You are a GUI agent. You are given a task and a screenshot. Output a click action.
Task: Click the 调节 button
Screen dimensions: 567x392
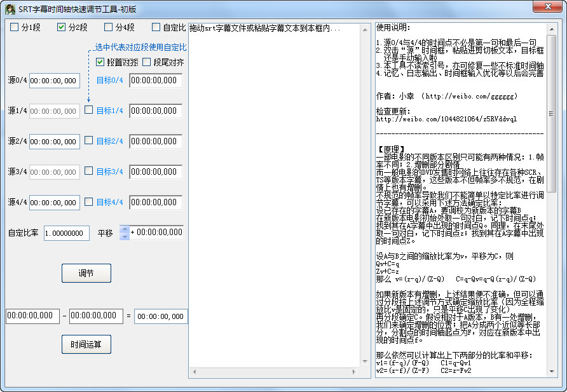86,273
